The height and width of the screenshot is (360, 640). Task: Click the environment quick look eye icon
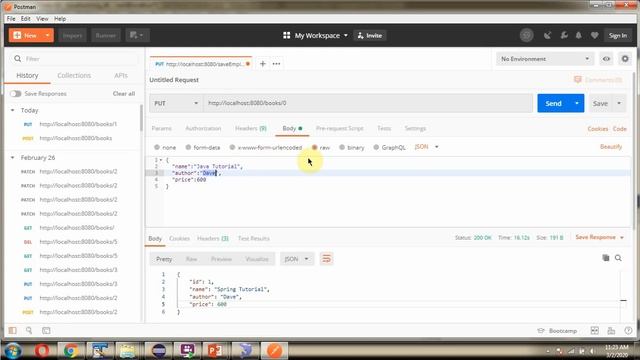point(606,59)
